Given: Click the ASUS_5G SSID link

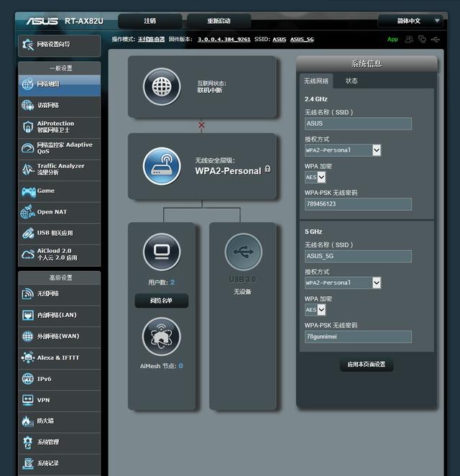Looking at the screenshot, I should (x=302, y=40).
